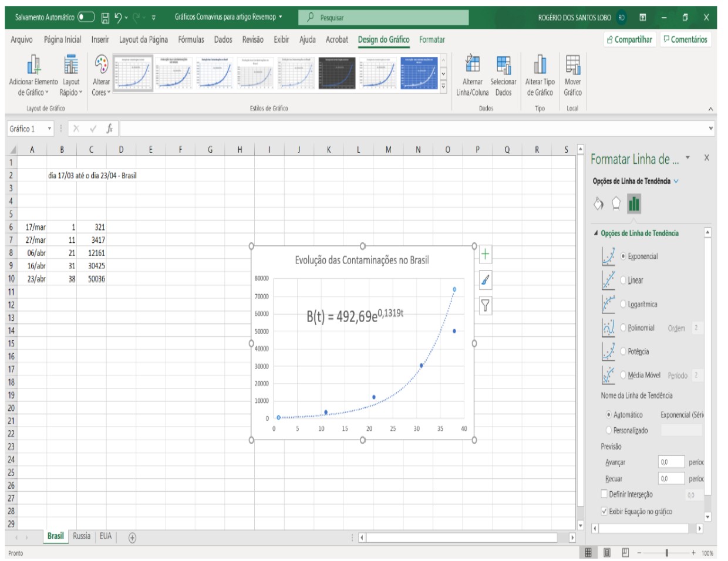Select Logarítmica trendline option

(623, 304)
